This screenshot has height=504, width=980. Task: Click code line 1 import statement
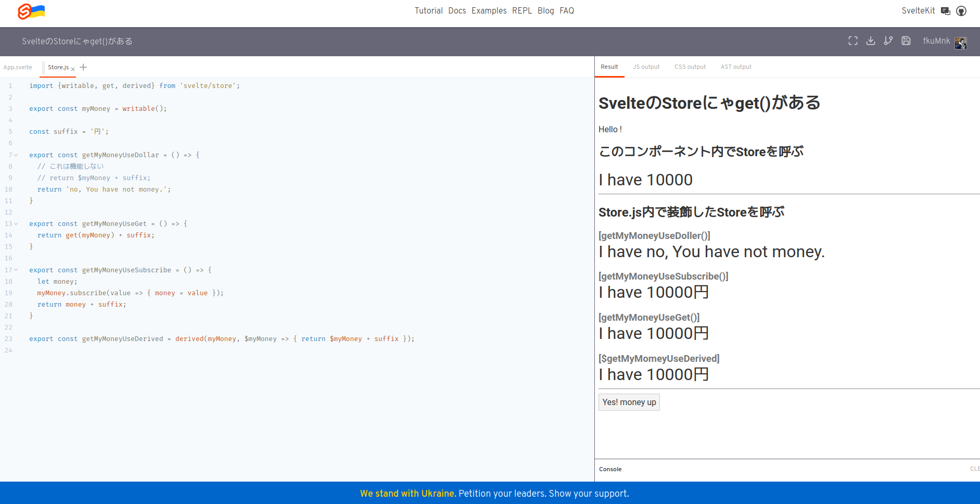134,86
